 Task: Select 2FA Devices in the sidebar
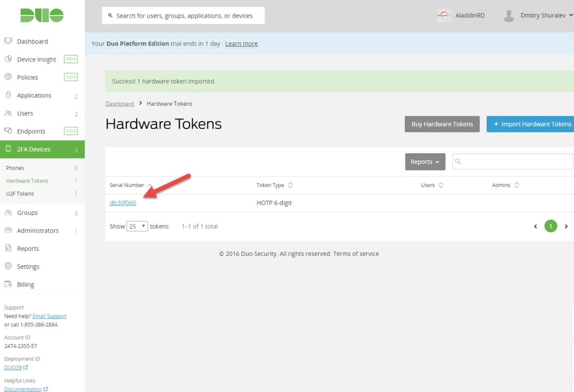point(42,149)
